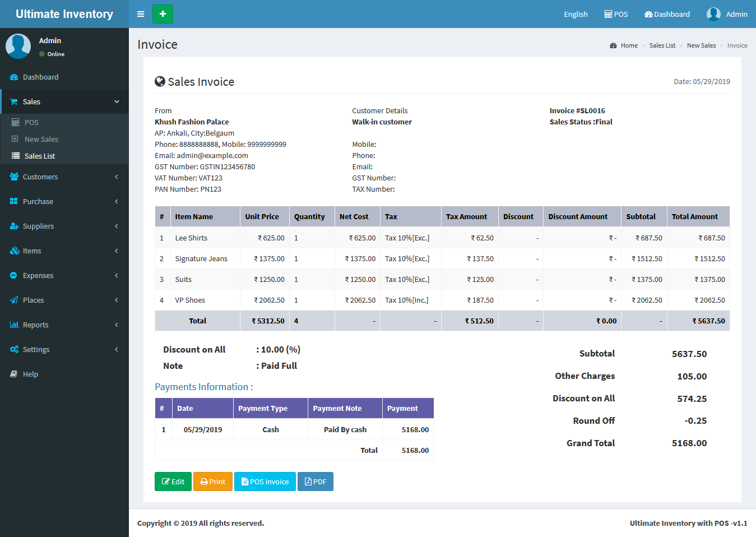
Task: Open Sales List in the sidebar
Action: (x=39, y=156)
